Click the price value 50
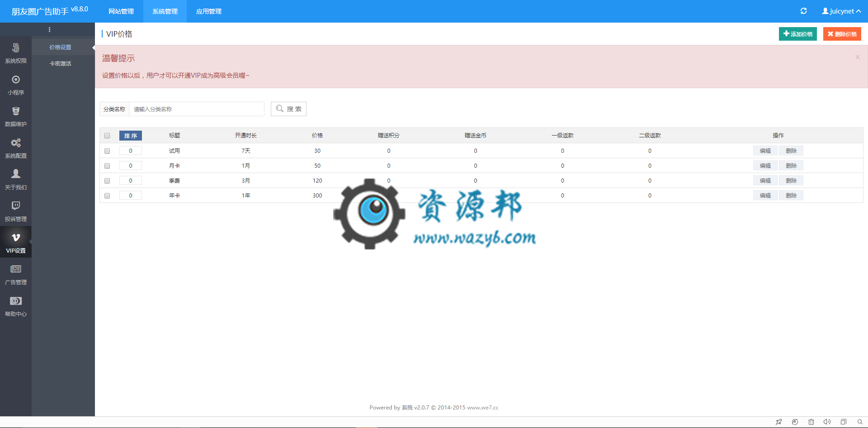The image size is (868, 428). [317, 166]
